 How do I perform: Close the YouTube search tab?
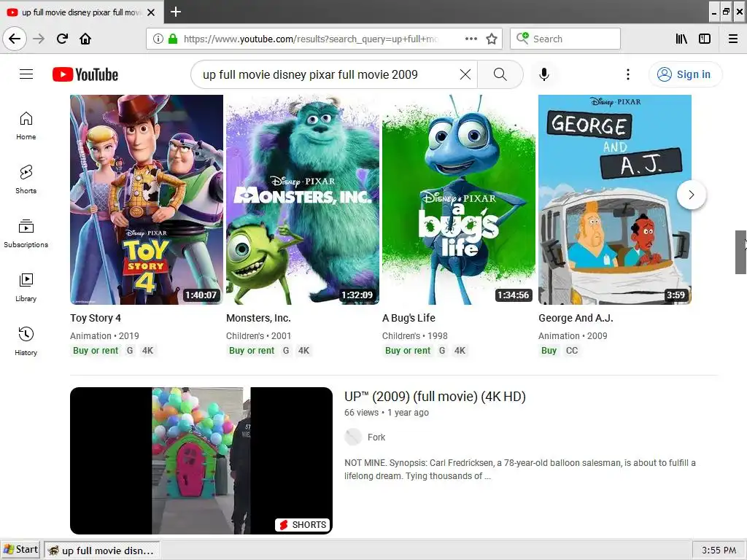[x=151, y=12]
